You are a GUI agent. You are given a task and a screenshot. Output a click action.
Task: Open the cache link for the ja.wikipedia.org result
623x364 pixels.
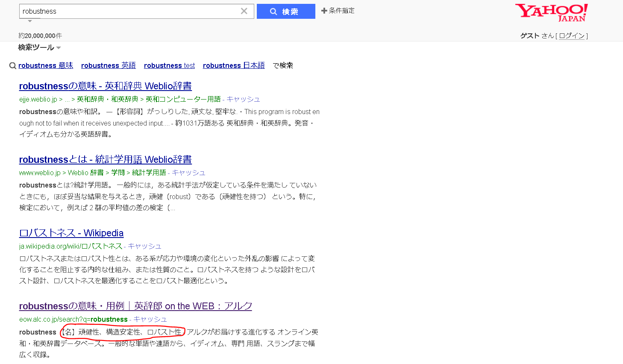(x=144, y=246)
